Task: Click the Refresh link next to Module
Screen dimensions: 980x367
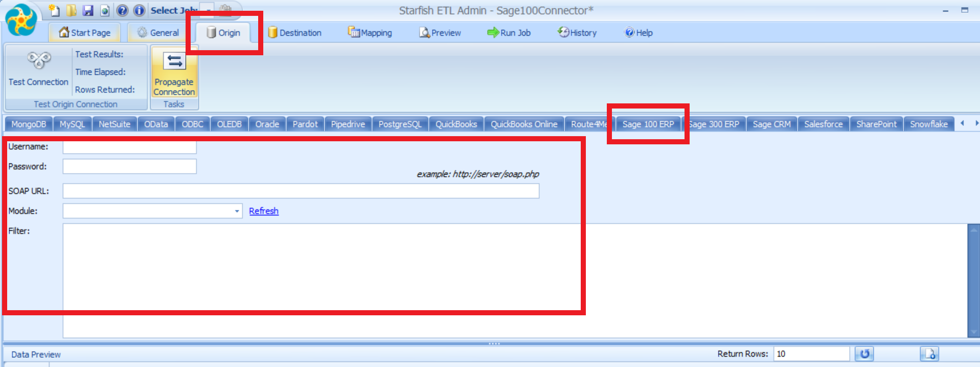Action: coord(264,211)
